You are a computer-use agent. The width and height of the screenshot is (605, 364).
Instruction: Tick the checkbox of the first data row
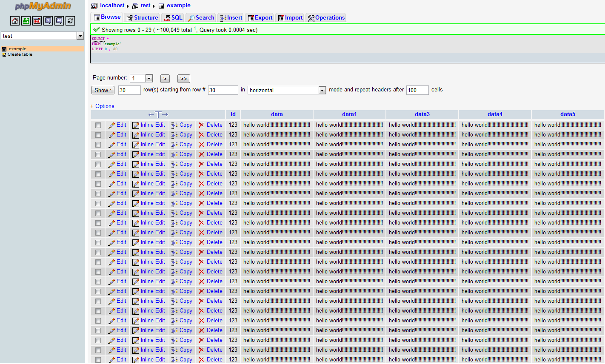[x=98, y=125]
